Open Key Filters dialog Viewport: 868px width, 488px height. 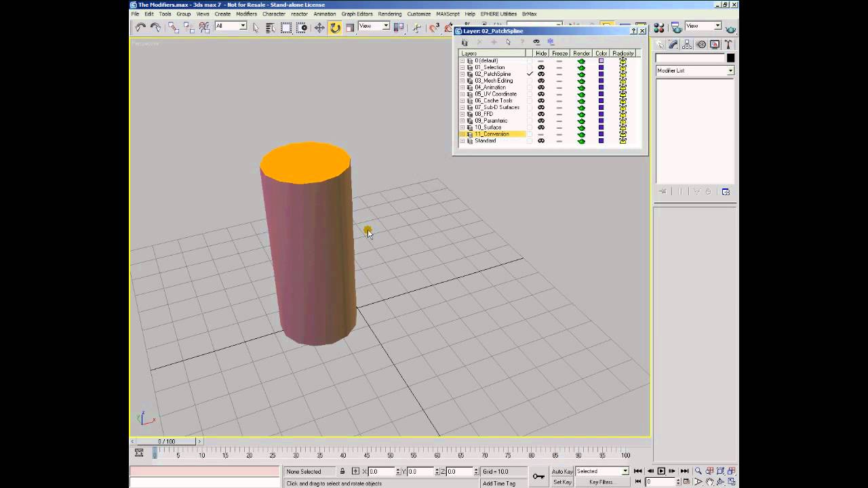(x=602, y=482)
